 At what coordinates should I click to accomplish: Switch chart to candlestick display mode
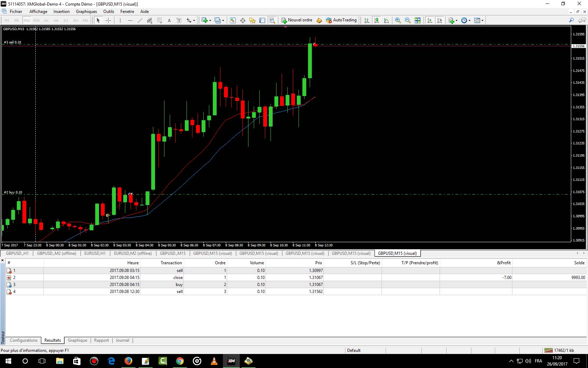click(376, 20)
